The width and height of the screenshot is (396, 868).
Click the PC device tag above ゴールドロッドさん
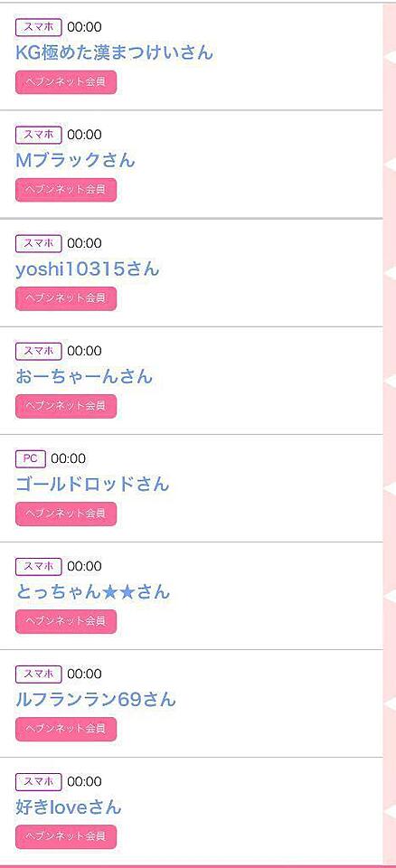(x=31, y=458)
